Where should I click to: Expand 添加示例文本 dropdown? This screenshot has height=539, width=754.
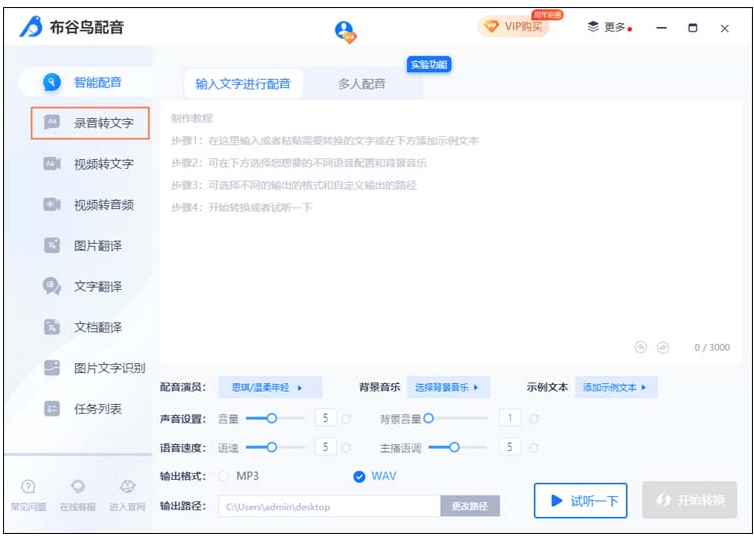pyautogui.click(x=615, y=387)
